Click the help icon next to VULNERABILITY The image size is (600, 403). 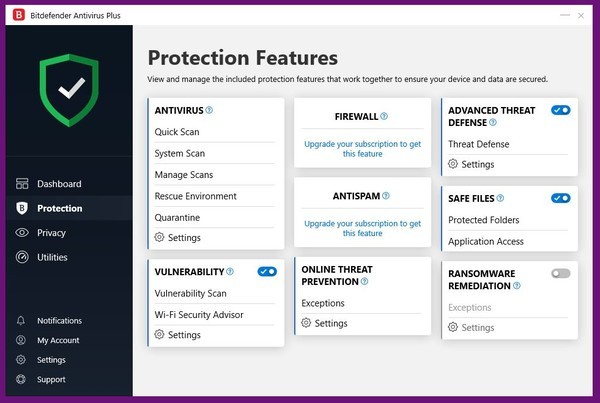click(230, 271)
